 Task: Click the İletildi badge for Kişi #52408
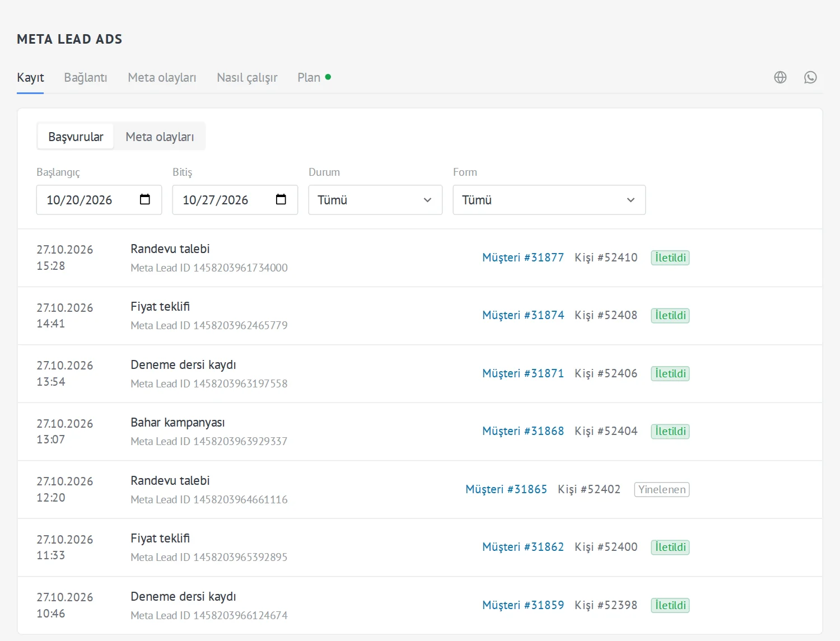coord(670,315)
